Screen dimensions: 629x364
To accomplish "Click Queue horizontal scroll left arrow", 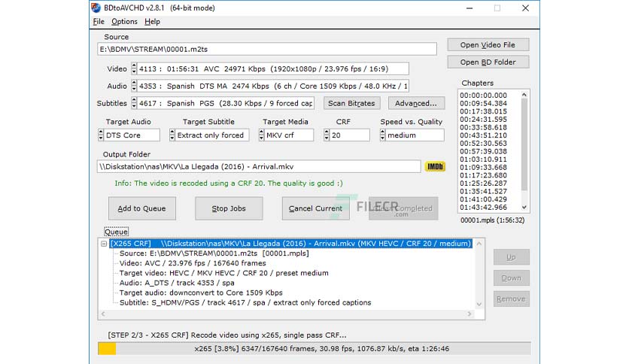I will pos(103,314).
